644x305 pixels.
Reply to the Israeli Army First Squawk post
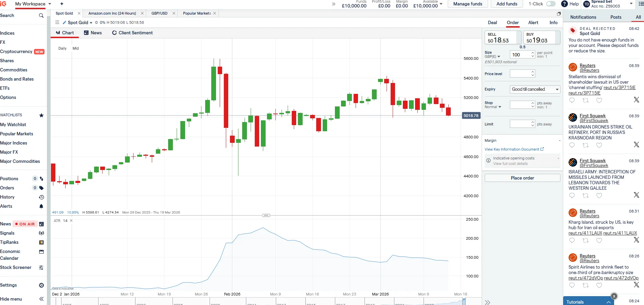pos(572,196)
